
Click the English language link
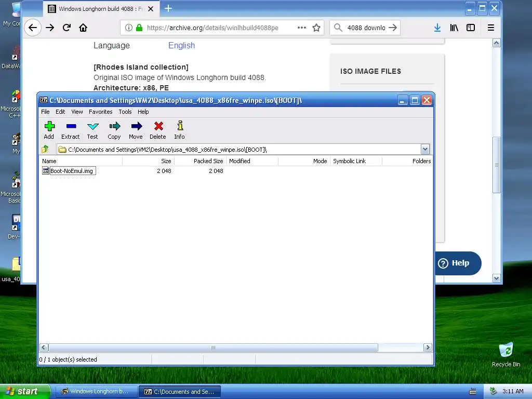point(181,46)
